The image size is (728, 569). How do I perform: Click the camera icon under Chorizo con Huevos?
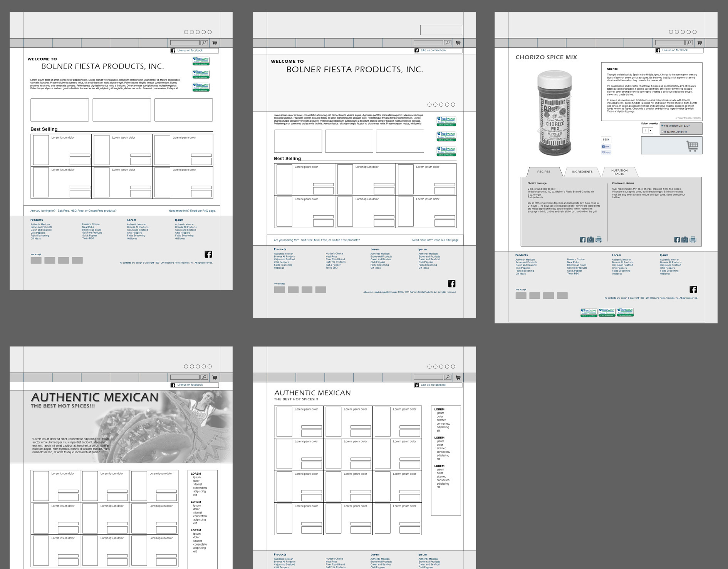pyautogui.click(x=684, y=240)
